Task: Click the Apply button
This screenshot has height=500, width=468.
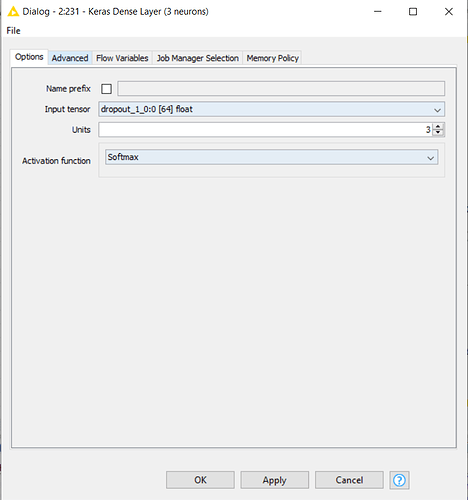Action: point(275,480)
